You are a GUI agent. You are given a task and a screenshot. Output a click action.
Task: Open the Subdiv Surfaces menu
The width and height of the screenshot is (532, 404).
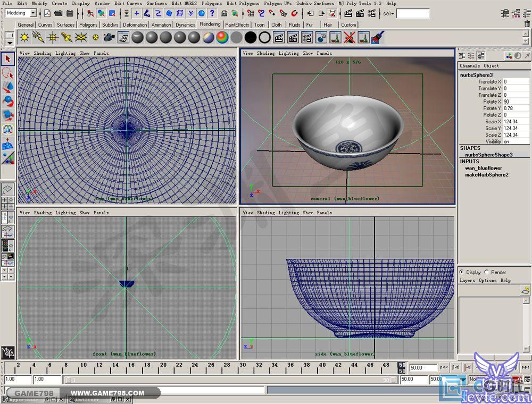(x=315, y=3)
